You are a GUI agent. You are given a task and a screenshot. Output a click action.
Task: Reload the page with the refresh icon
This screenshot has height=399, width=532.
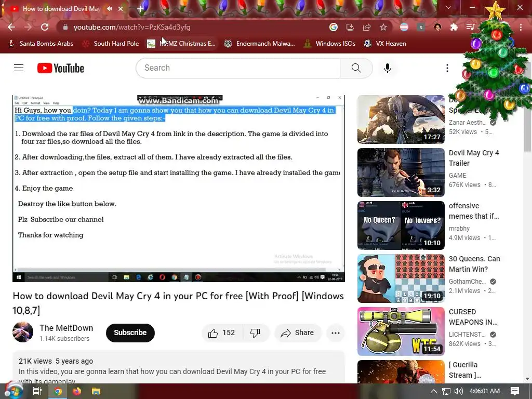click(45, 27)
